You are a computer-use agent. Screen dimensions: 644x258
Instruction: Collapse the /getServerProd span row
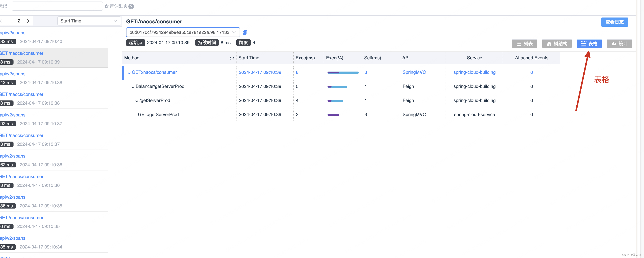point(137,101)
